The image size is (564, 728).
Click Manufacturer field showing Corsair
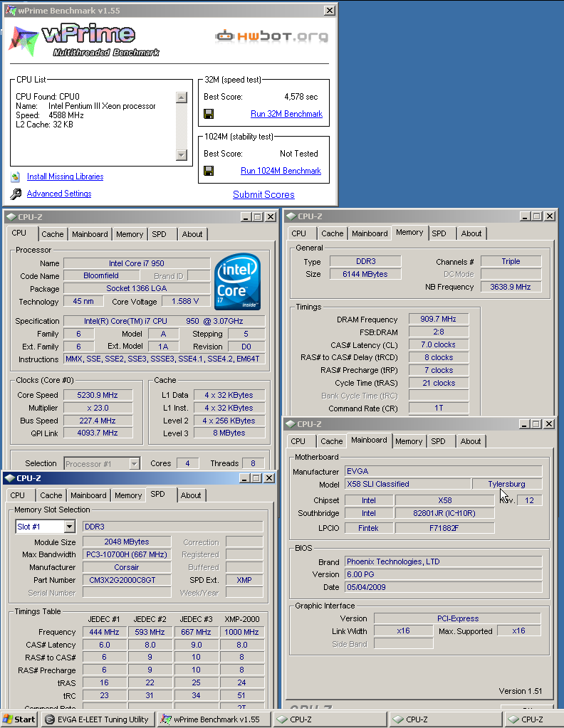[127, 567]
